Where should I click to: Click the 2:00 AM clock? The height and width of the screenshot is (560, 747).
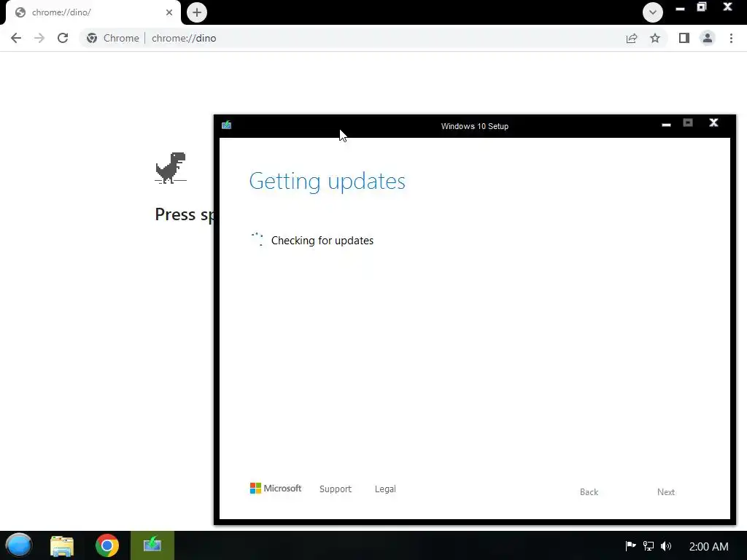coord(708,547)
